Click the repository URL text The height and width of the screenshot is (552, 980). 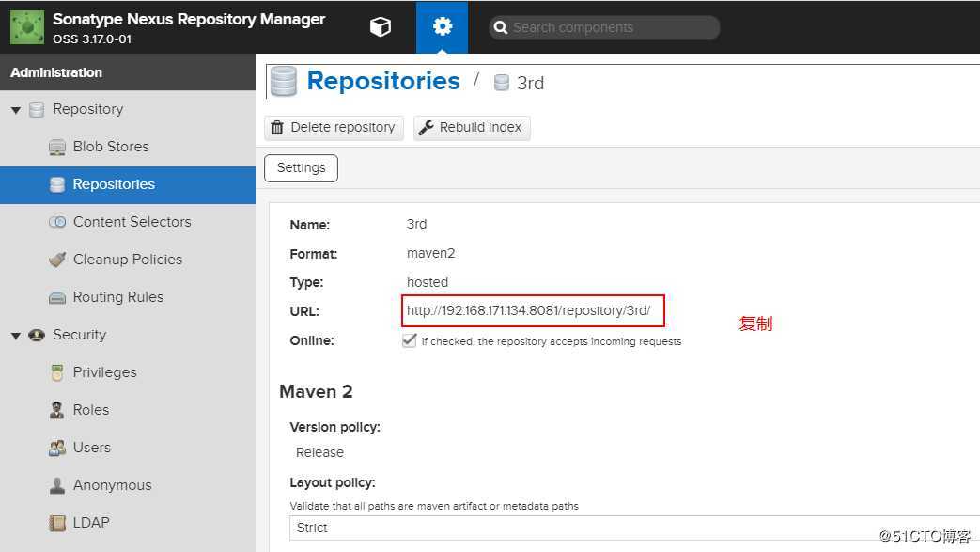tap(529, 310)
